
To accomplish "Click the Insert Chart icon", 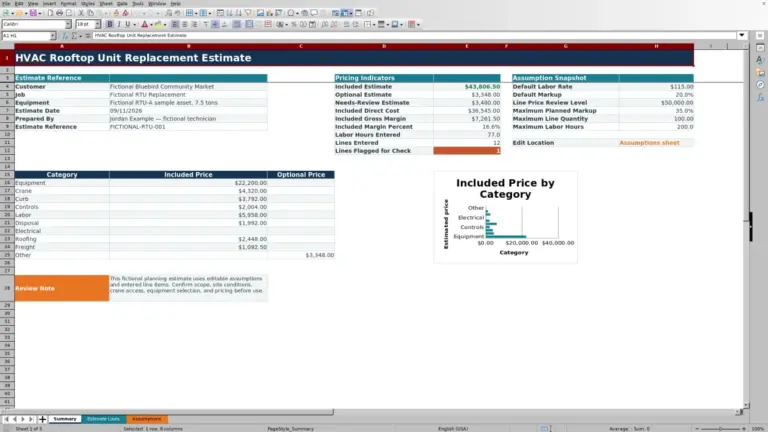I will point(269,13).
